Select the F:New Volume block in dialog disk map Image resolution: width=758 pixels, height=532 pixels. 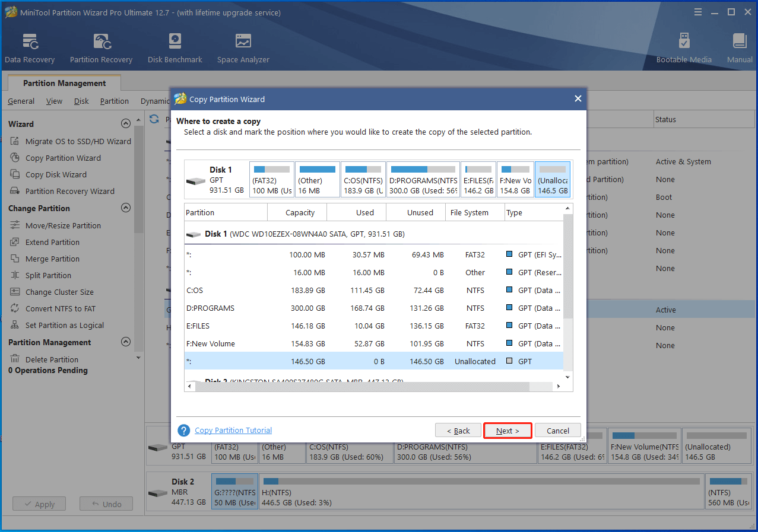515,180
